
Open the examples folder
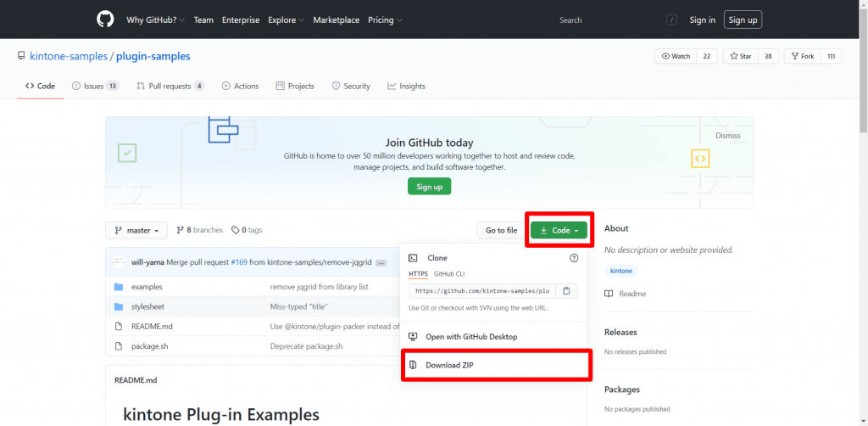tap(147, 287)
